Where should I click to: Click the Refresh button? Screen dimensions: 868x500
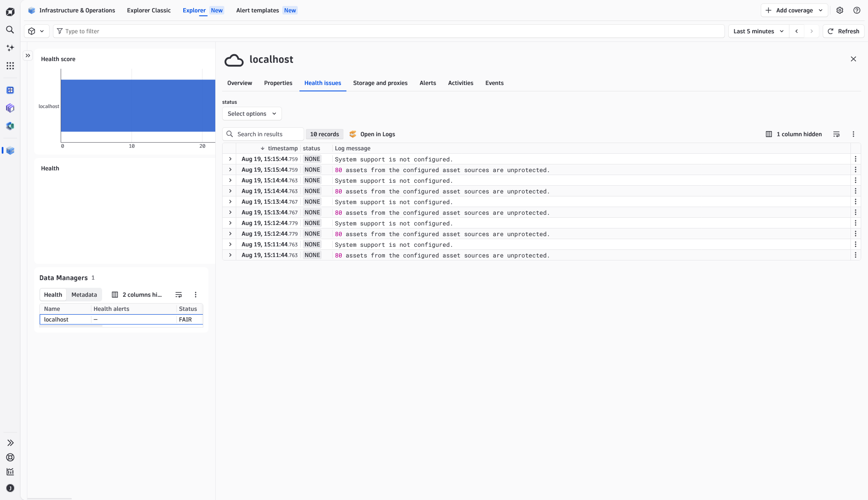click(x=843, y=31)
